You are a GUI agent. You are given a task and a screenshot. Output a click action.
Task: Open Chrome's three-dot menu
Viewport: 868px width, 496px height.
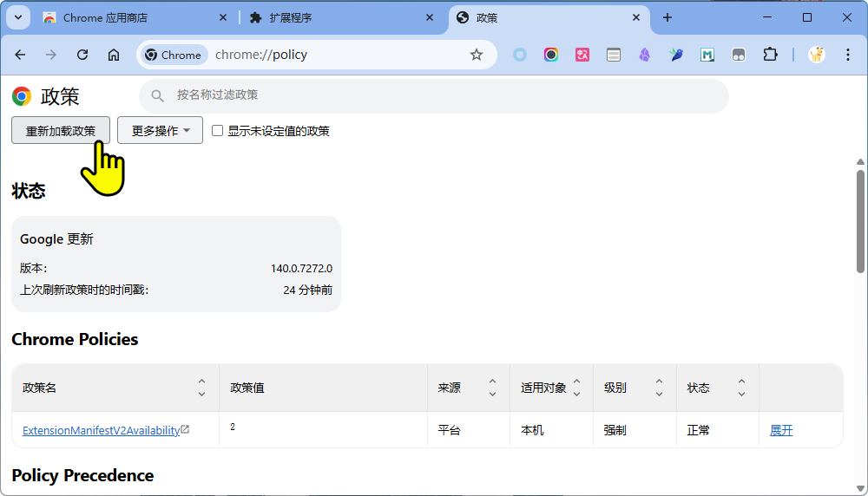pyautogui.click(x=846, y=55)
